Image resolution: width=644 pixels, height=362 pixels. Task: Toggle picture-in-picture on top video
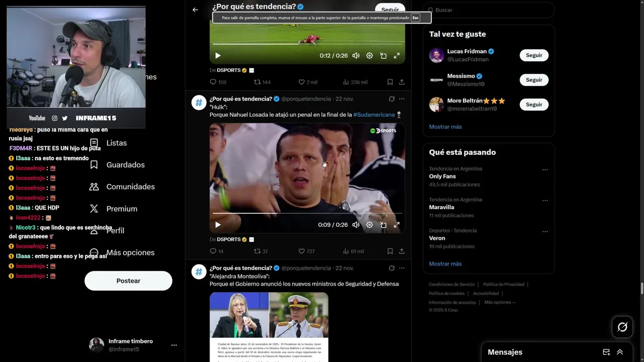tap(383, 55)
